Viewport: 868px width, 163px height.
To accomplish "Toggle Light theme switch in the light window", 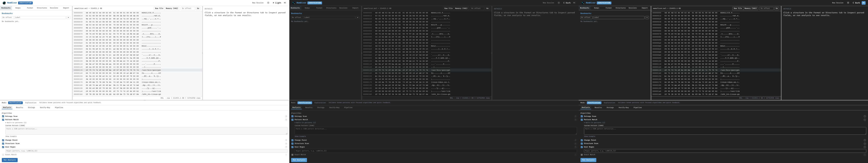I will pos(277,3).
